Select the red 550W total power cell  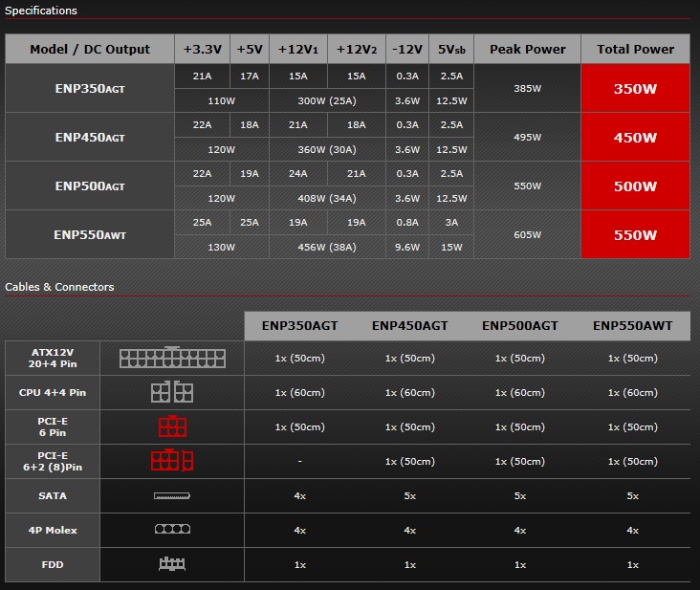click(x=635, y=234)
